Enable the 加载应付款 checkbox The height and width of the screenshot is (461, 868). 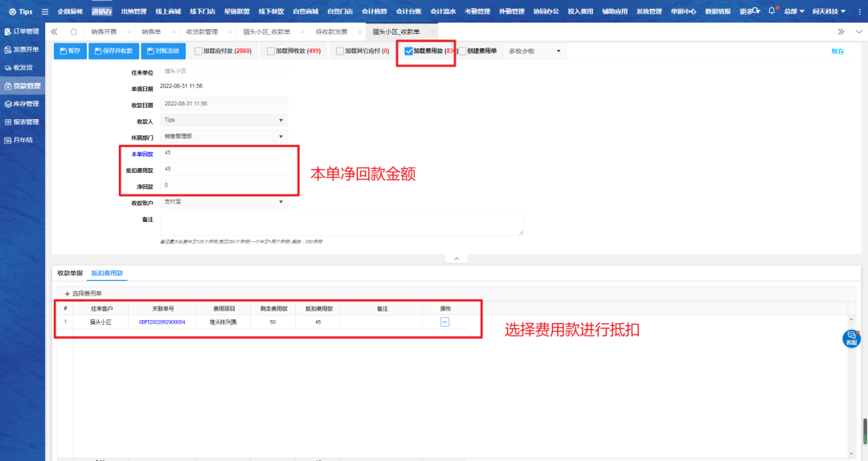pyautogui.click(x=199, y=51)
